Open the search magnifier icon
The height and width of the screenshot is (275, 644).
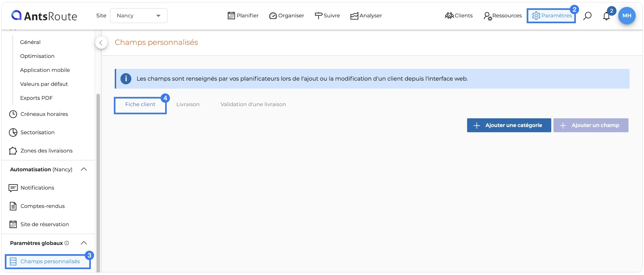(587, 16)
